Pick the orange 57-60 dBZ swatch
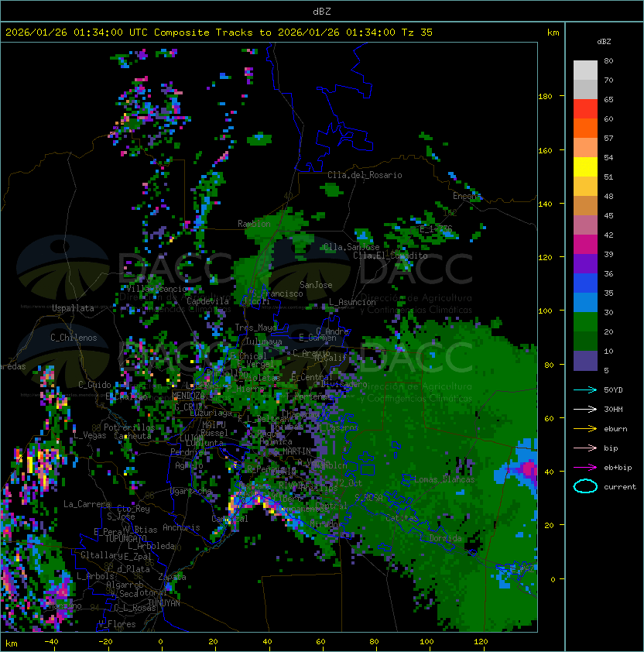This screenshot has height=652, width=644. 585,128
